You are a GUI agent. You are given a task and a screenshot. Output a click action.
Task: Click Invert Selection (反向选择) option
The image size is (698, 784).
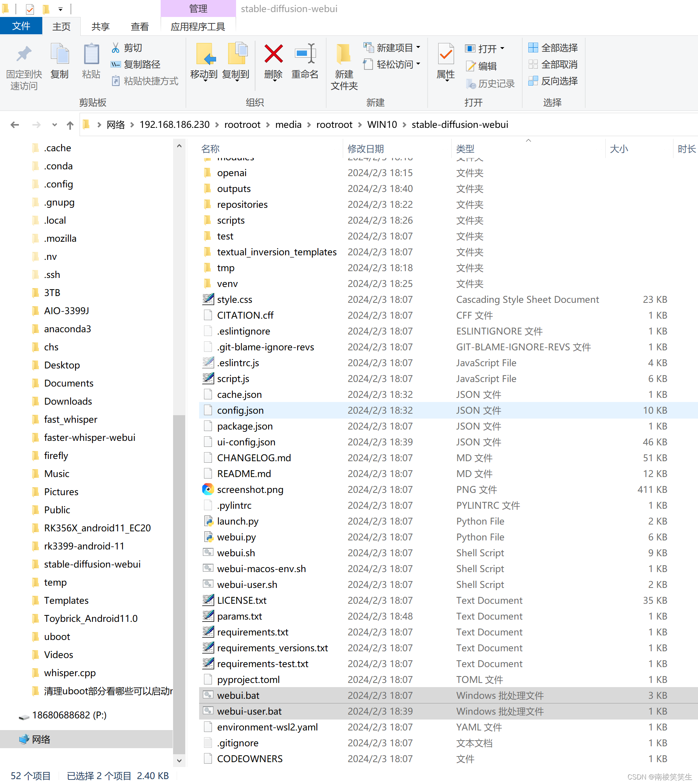(x=553, y=81)
